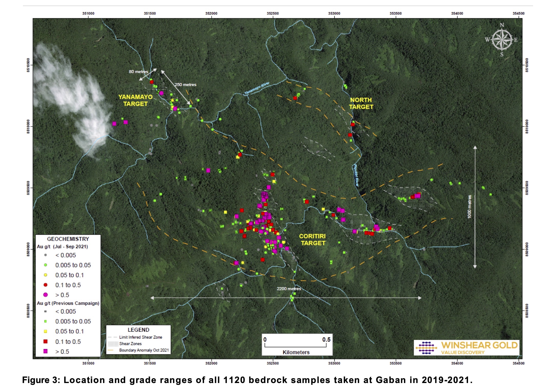Click the 250 metres measurement label

click(x=185, y=85)
